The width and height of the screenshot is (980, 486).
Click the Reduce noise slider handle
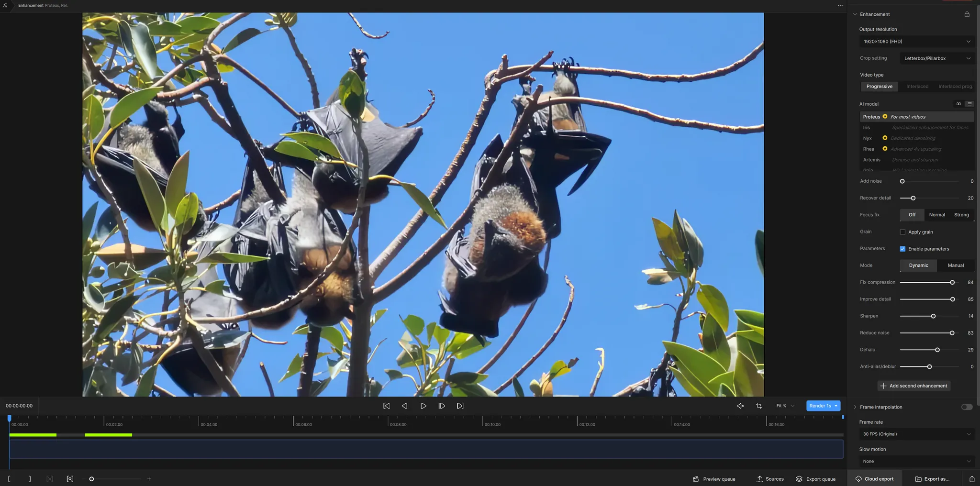tap(952, 333)
